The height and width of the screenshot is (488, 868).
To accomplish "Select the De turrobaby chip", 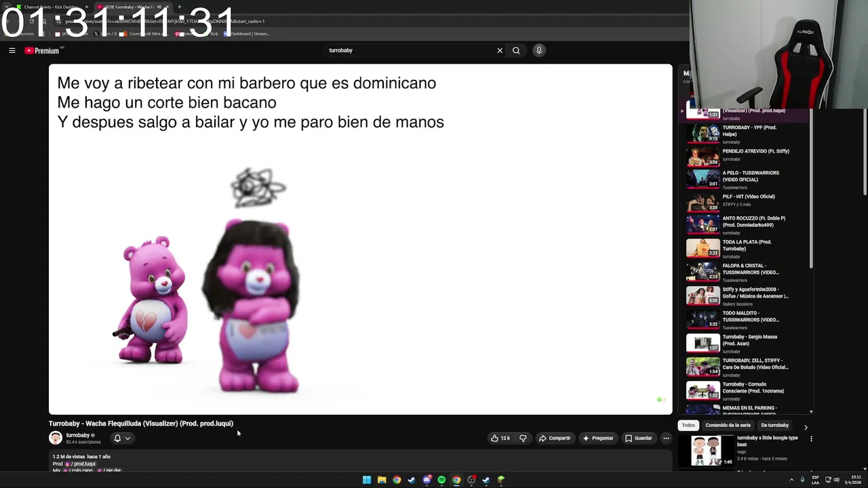I will [x=774, y=425].
